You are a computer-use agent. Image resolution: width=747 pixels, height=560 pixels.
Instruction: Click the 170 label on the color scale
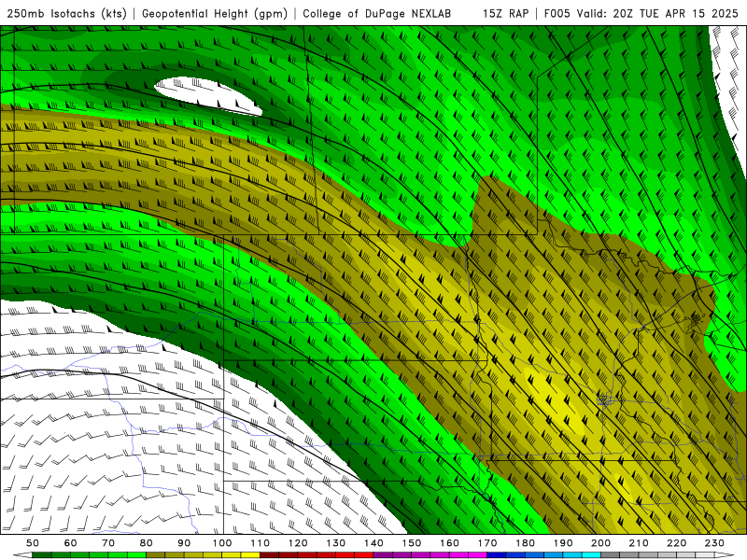(x=487, y=543)
